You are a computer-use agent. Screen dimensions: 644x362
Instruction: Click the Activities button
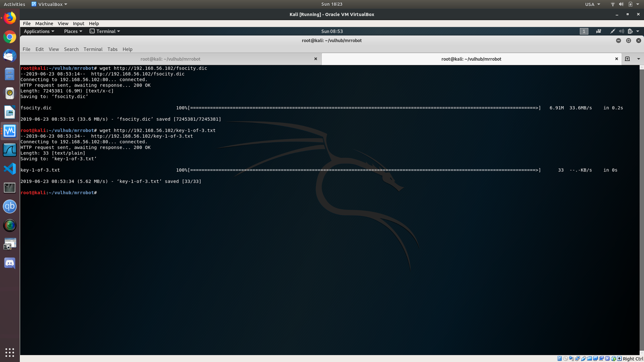point(14,4)
